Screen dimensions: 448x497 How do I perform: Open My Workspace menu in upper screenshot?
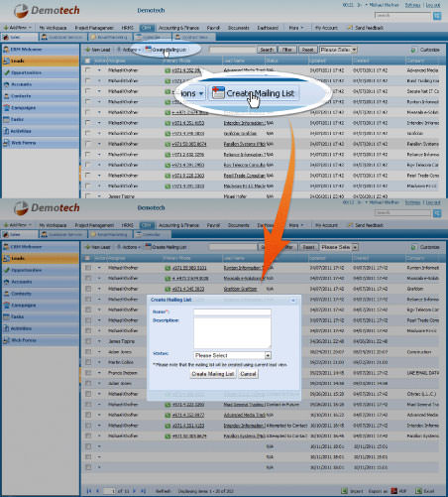click(53, 28)
